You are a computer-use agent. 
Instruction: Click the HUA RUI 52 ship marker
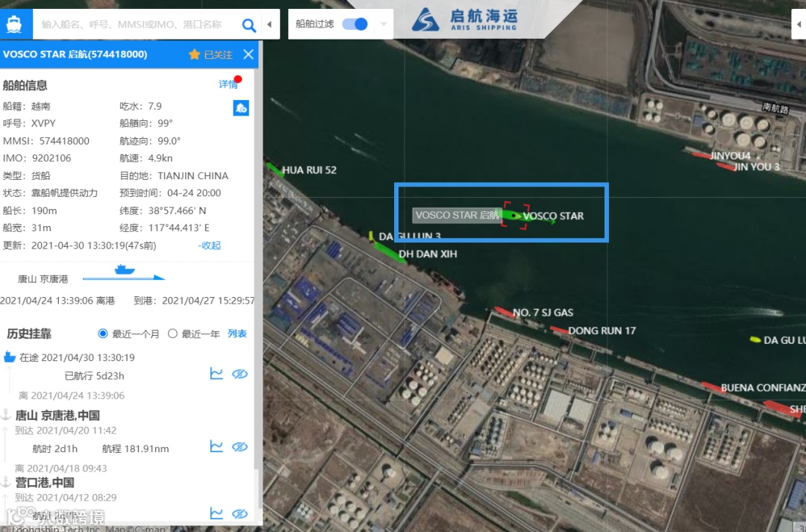pyautogui.click(x=275, y=169)
